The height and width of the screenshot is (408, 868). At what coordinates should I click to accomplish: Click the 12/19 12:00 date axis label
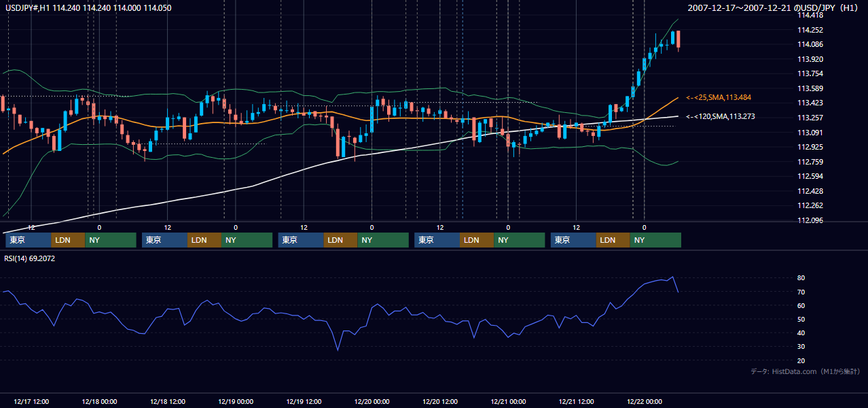pos(304,402)
